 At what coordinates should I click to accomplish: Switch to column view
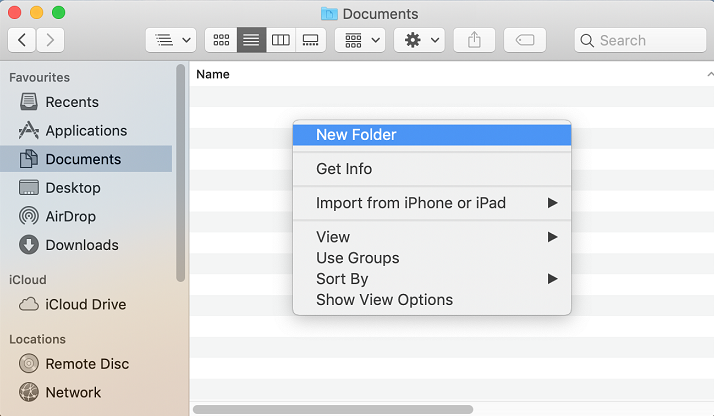point(281,40)
